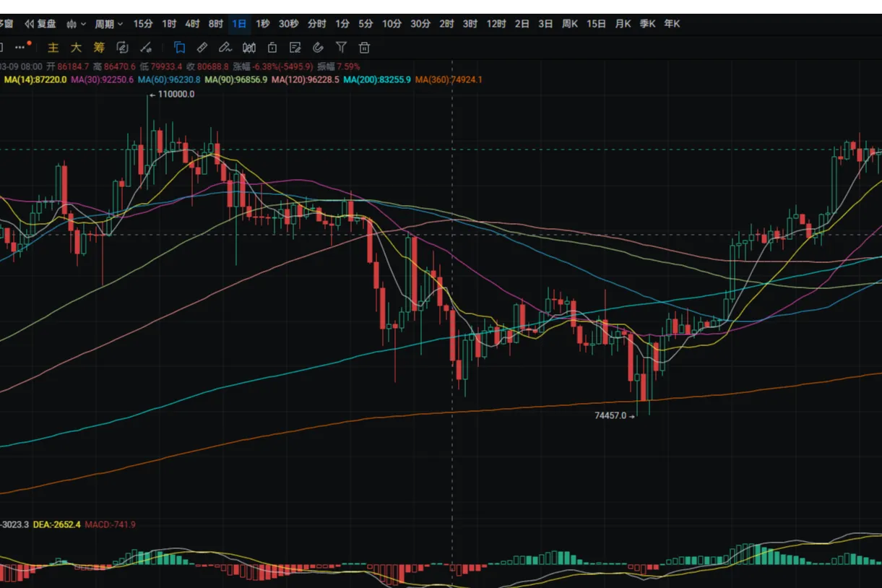Toggle the 主 main force indicator
The height and width of the screenshot is (588, 882).
pos(53,48)
